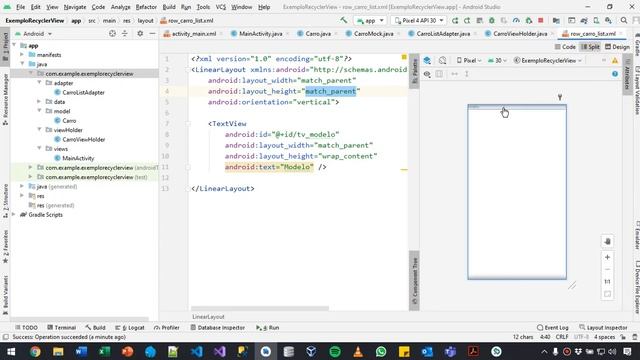Open VLC media player from taskbar
Viewport: 640px width, 360px height.
pos(358,351)
